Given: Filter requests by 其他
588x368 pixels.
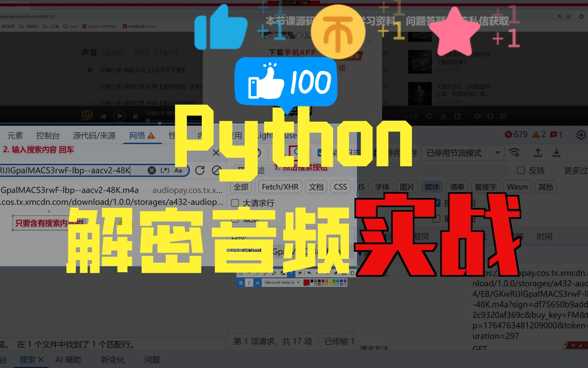Looking at the screenshot, I should click(545, 187).
